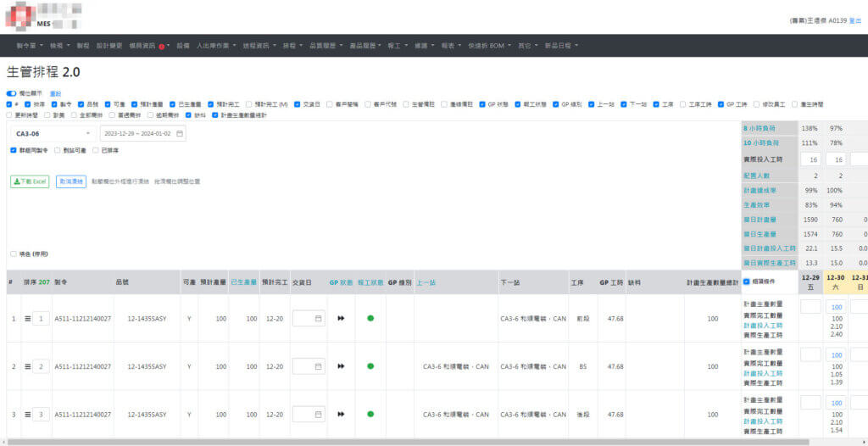
Task: Check the 填色 (停用) checkbox
Action: 13,254
